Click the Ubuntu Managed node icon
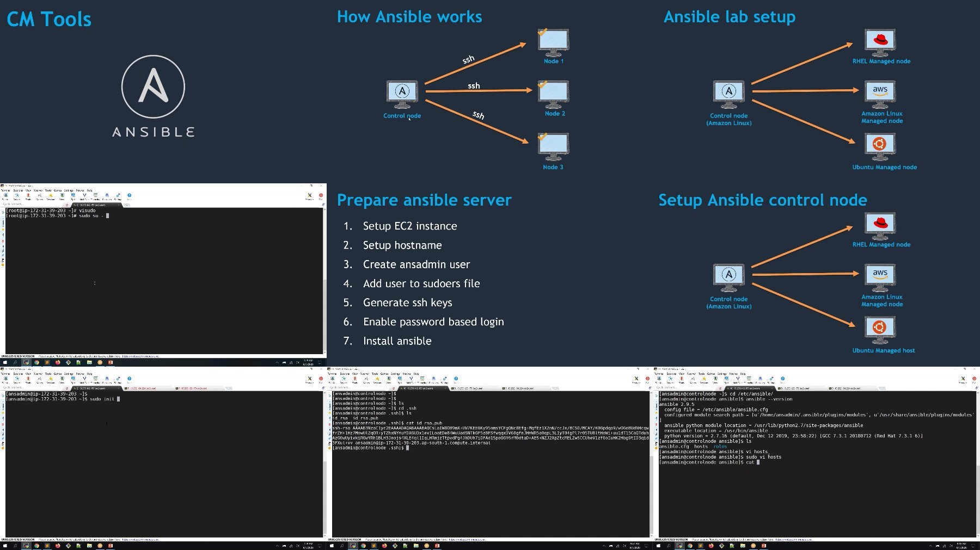Viewport: 980px width, 550px height. (x=880, y=147)
